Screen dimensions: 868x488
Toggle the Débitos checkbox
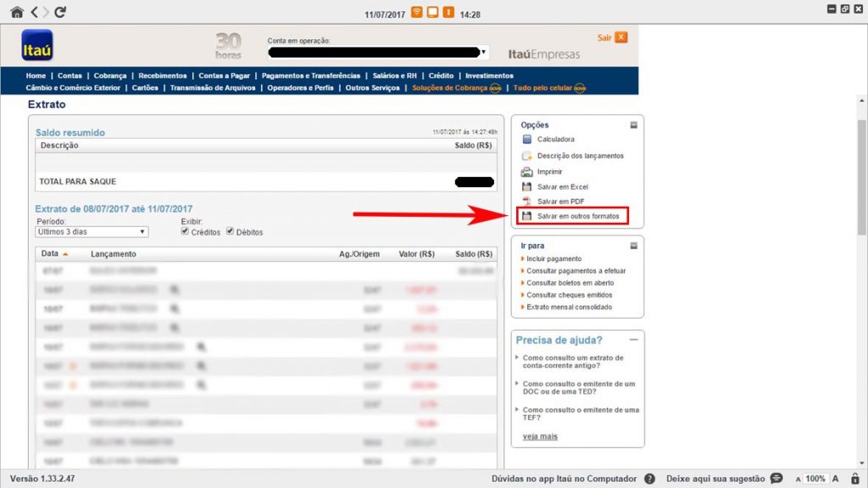pyautogui.click(x=230, y=231)
